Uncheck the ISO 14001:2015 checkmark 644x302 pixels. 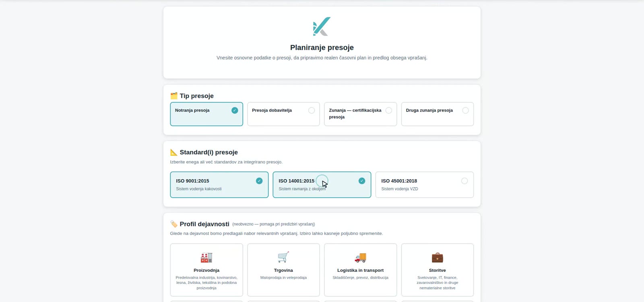click(362, 181)
